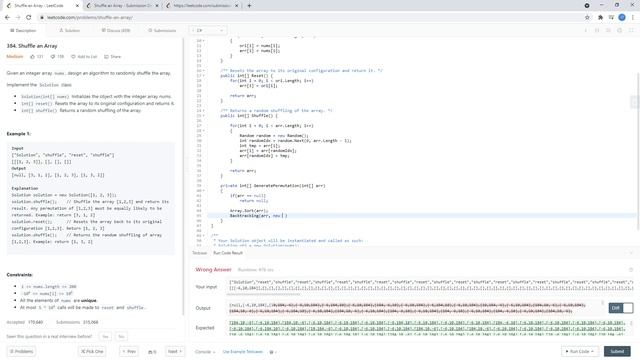
Task: Close the 'Shuffle an Array - LeetCode' tab
Action: click(x=78, y=6)
